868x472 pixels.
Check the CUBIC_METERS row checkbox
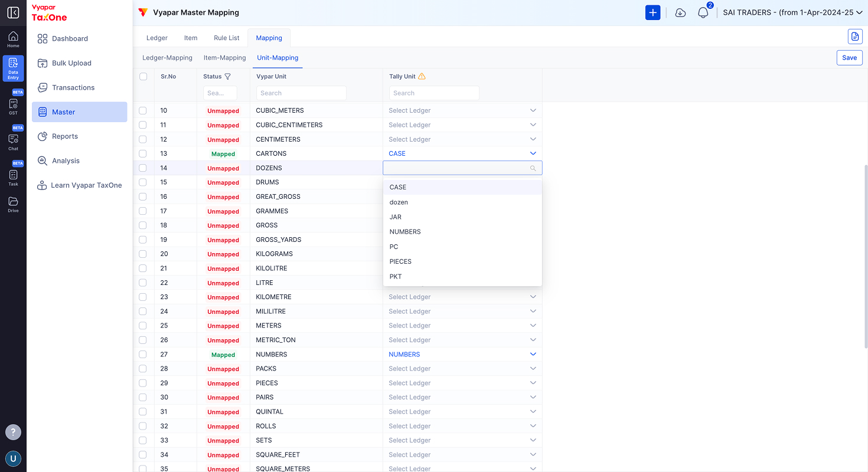coord(143,110)
